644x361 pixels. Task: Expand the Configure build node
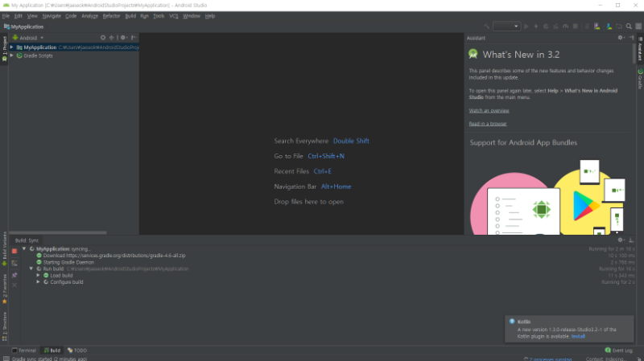[x=38, y=282]
